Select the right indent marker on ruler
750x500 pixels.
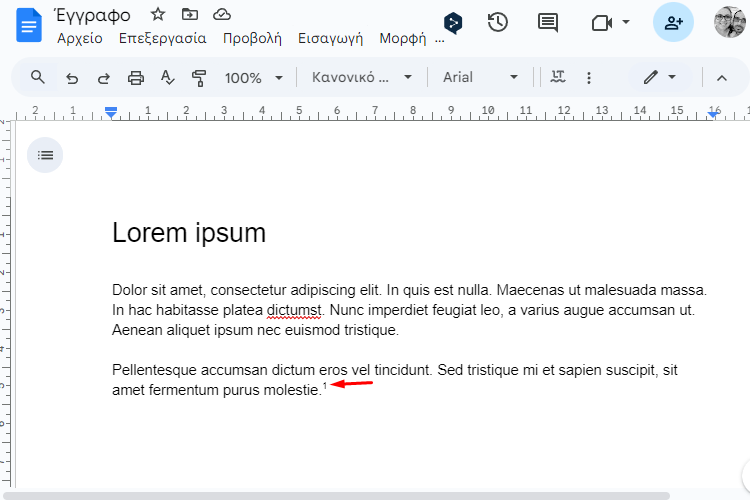pos(713,114)
